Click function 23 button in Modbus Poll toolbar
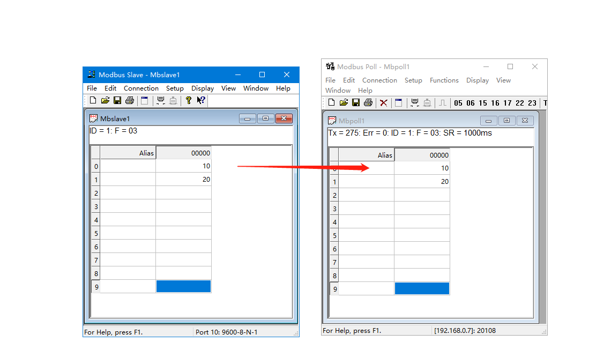The image size is (611, 364). tap(532, 103)
